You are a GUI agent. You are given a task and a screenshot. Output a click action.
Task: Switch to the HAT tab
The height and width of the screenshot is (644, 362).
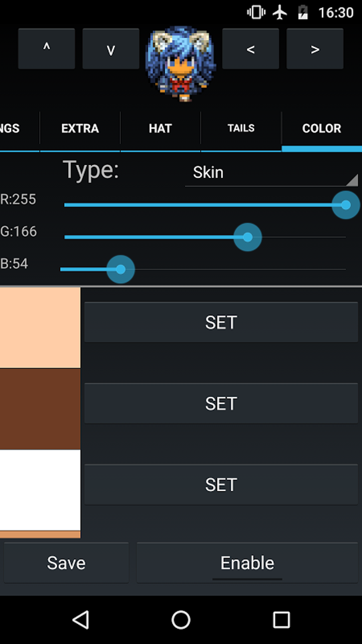click(x=160, y=128)
